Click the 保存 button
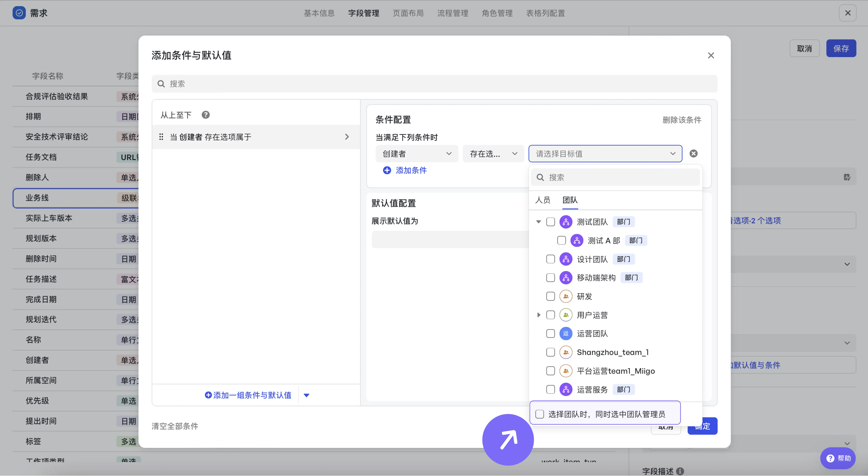The image size is (868, 476). (x=841, y=49)
